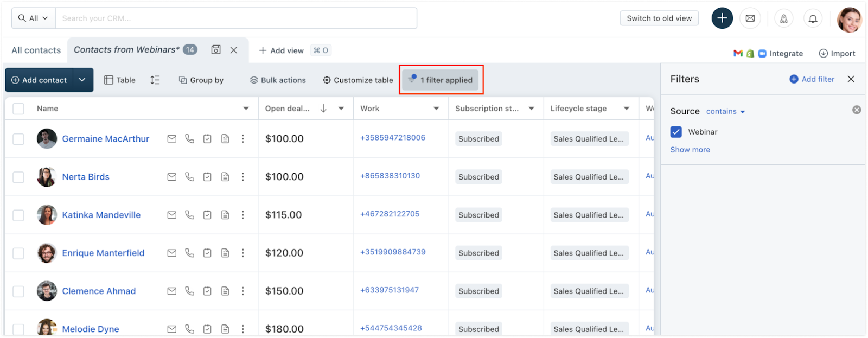Click the Add contact button
The image size is (868, 338).
(x=39, y=80)
